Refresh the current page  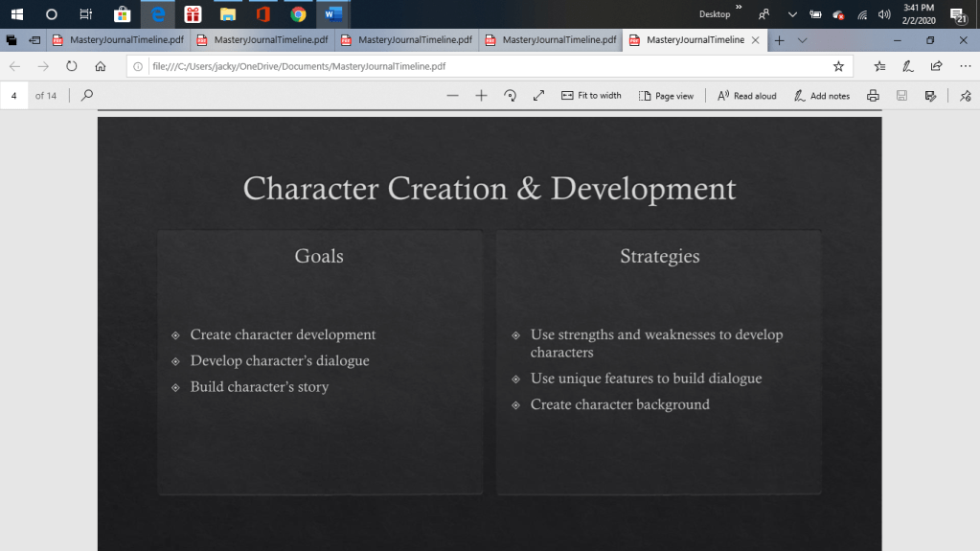72,66
